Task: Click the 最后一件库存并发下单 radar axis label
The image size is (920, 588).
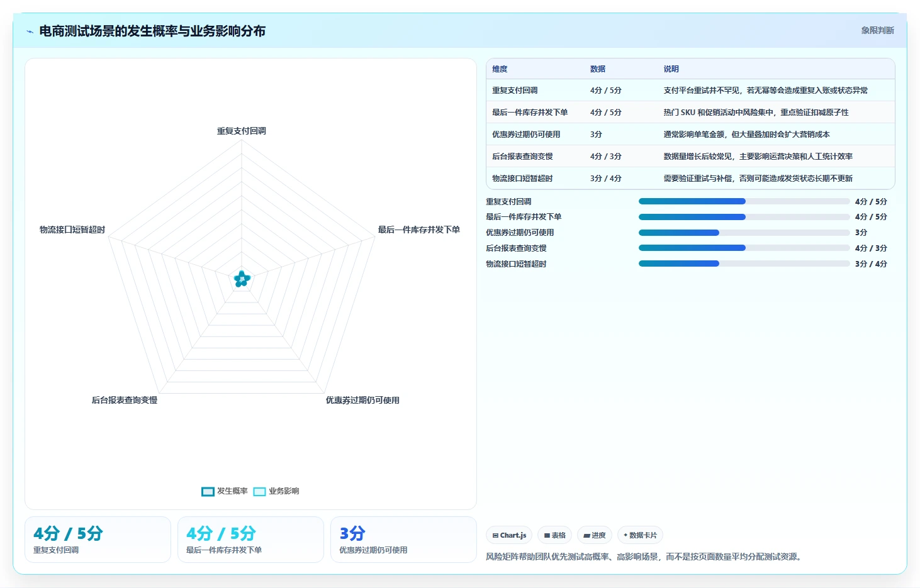Action: [x=419, y=230]
